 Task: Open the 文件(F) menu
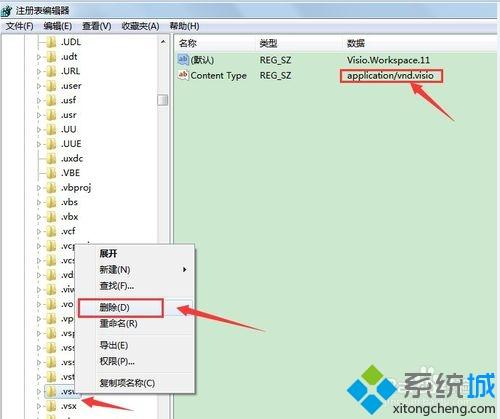coord(19,26)
